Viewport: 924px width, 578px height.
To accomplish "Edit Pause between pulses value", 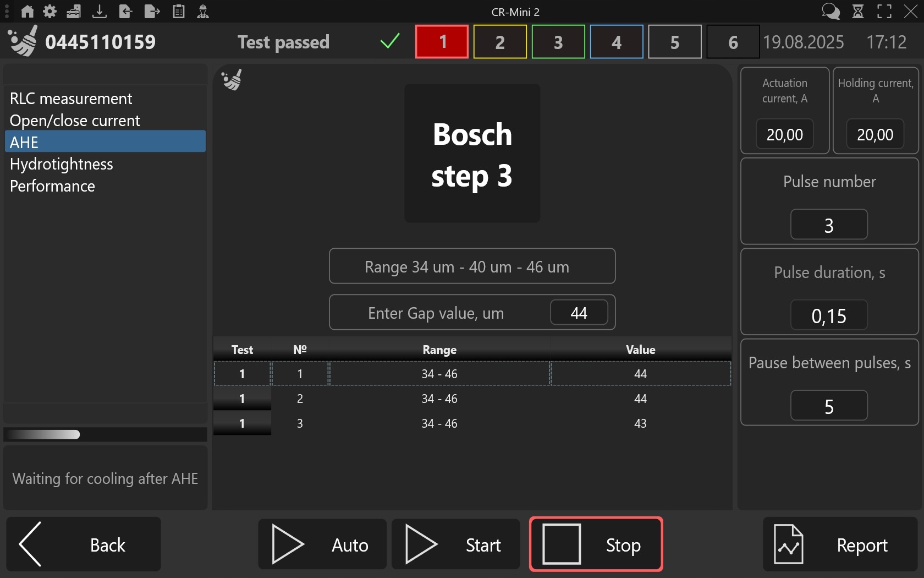I will [829, 406].
